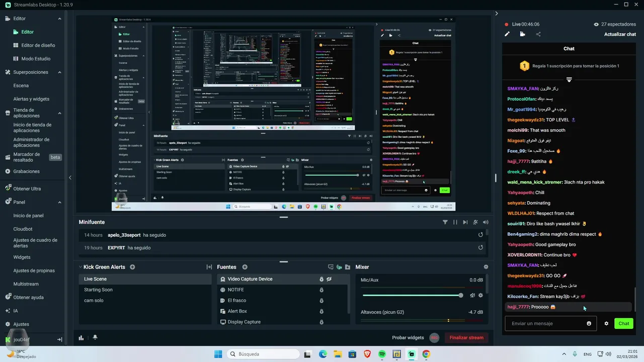This screenshot has width=644, height=362.
Task: Toggle lock on NOTIFE source
Action: [x=321, y=290]
